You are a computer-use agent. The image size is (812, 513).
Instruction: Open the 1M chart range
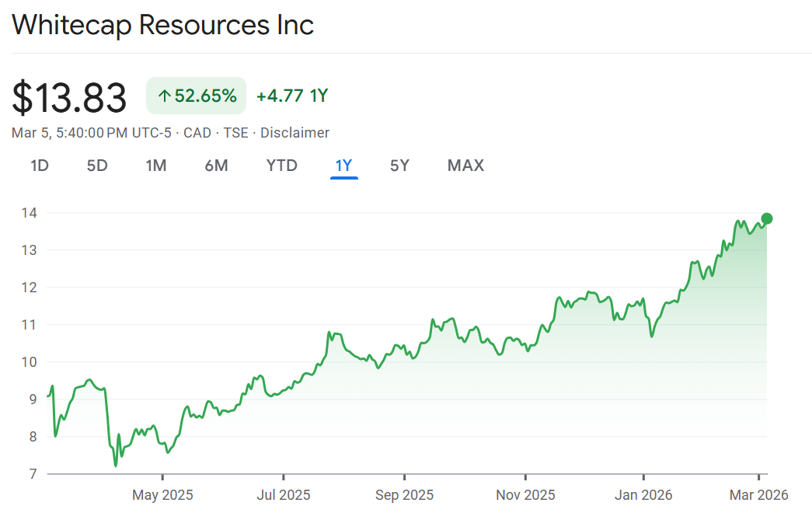point(156,166)
